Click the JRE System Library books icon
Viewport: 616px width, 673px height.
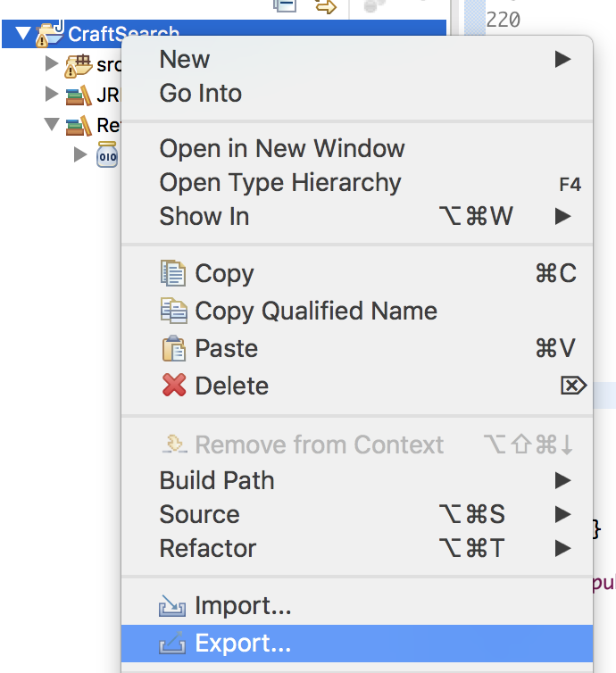pos(79,96)
